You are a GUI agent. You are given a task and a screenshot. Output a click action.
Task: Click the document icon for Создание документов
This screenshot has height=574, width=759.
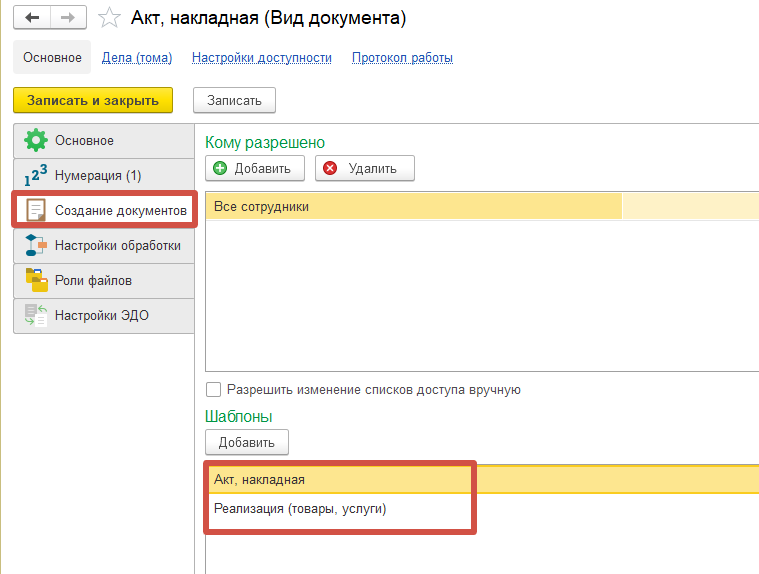36,210
